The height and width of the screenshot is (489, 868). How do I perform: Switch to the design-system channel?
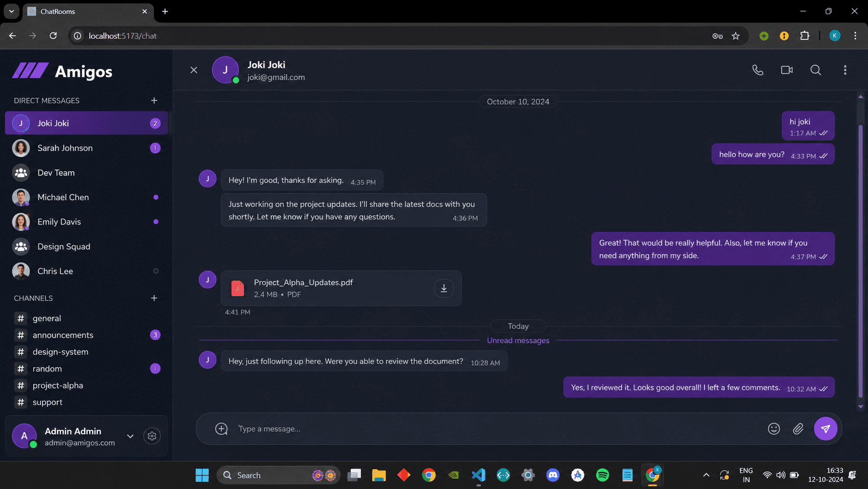86,352
